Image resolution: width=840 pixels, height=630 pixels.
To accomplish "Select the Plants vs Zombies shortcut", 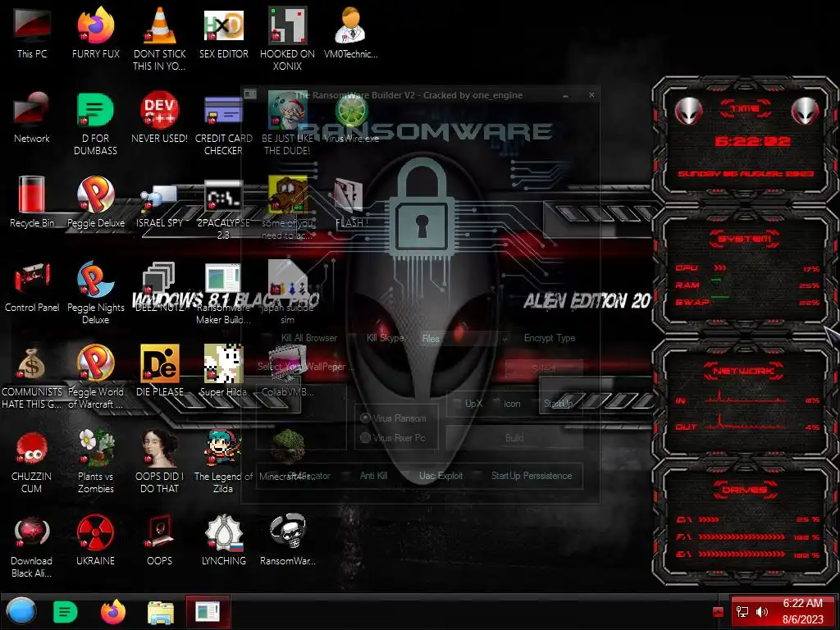I will pos(95,462).
